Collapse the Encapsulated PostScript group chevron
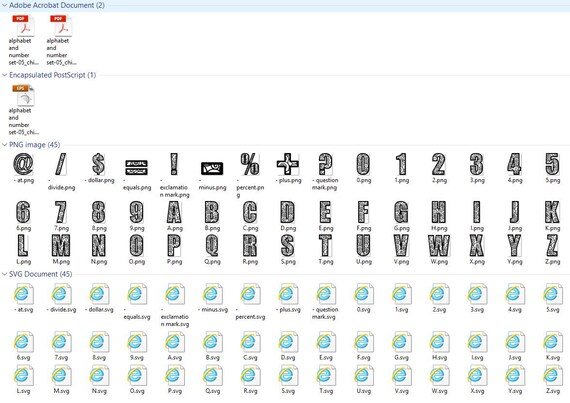The width and height of the screenshot is (570, 403). 4,75
